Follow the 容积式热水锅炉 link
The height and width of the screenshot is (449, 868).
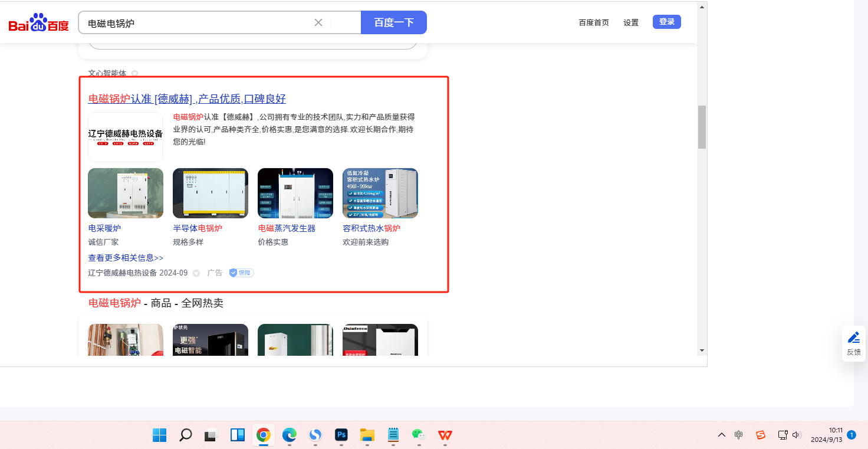[371, 228]
